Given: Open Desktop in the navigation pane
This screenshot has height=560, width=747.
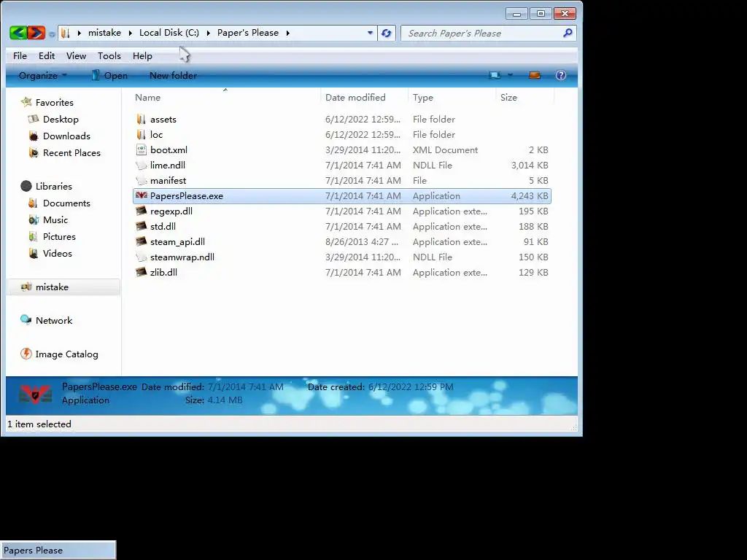Looking at the screenshot, I should 61,119.
